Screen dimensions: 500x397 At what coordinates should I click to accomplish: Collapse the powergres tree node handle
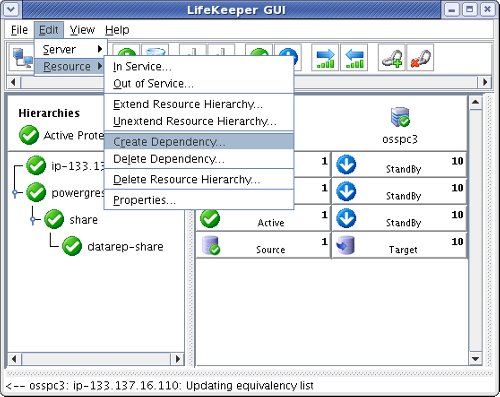[x=15, y=192]
